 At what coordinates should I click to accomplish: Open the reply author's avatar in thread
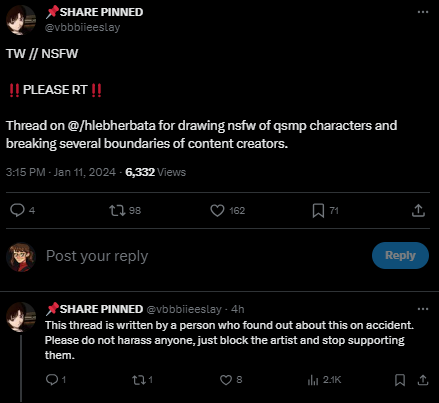click(x=21, y=317)
